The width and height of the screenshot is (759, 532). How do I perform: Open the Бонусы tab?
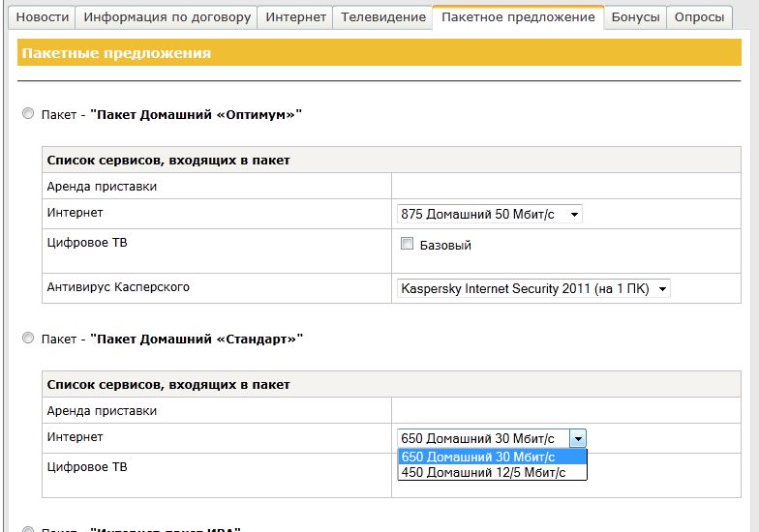[x=635, y=17]
